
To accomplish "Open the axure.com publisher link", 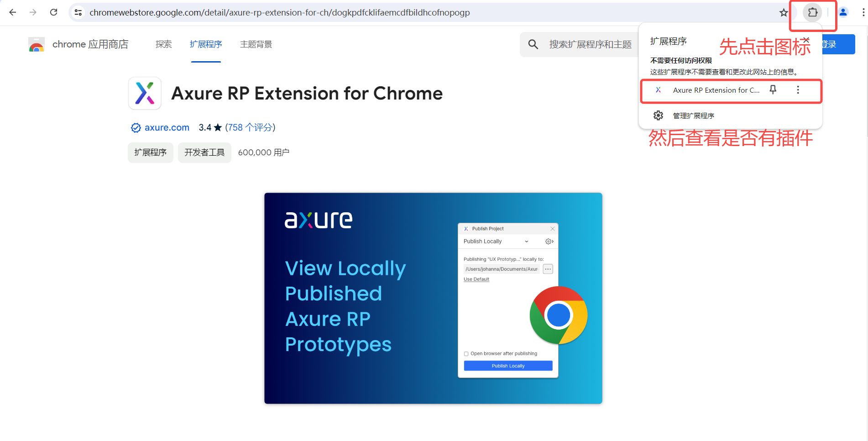I will click(x=167, y=128).
